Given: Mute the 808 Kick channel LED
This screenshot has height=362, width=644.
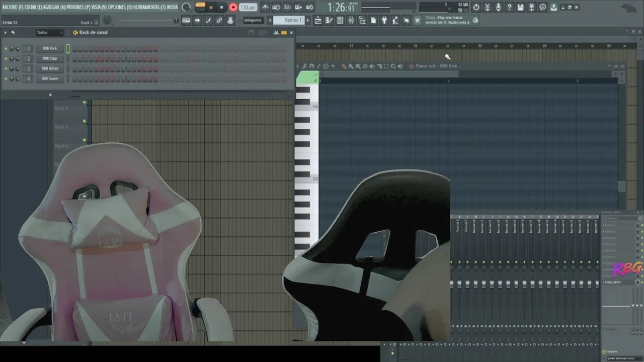Looking at the screenshot, I should (6, 49).
